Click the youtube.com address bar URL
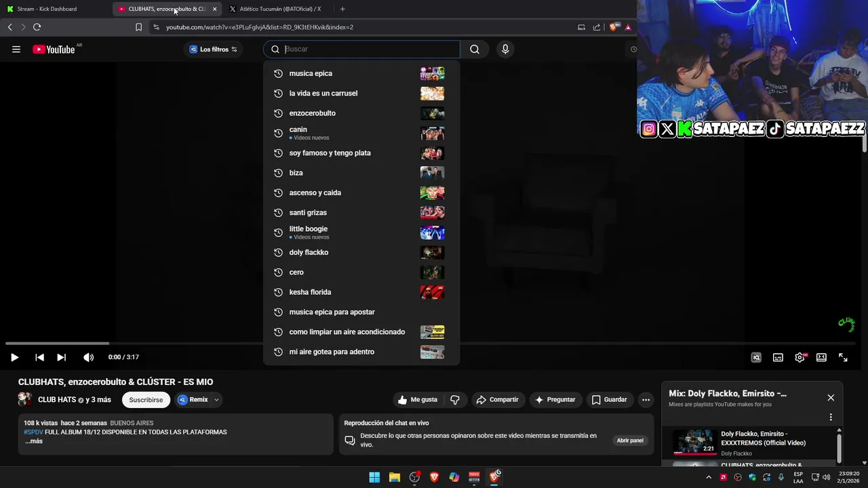 click(260, 27)
